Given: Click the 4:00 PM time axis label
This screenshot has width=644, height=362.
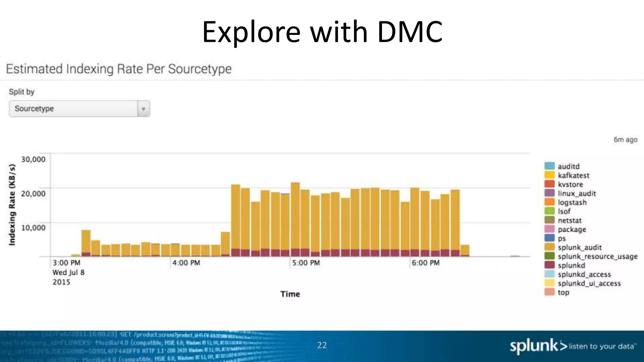Looking at the screenshot, I should (186, 263).
